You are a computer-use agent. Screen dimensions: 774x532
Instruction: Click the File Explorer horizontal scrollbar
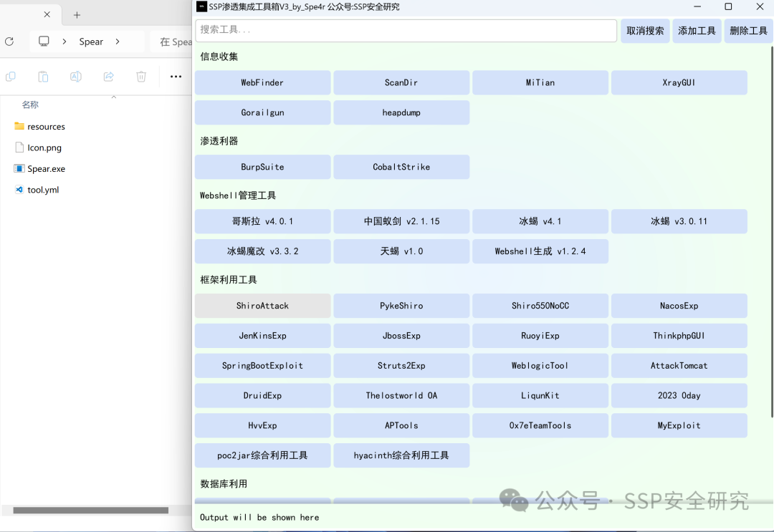coord(90,511)
